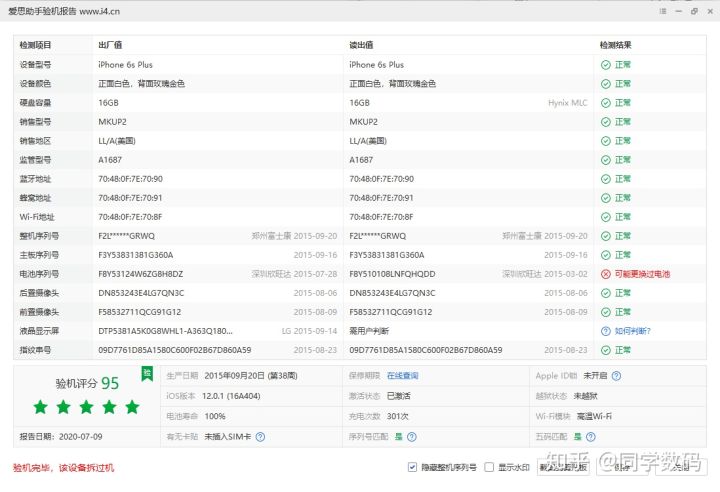The width and height of the screenshot is (720, 492).
Task: Click the 高温Wi-Fi module value
Action: point(594,416)
